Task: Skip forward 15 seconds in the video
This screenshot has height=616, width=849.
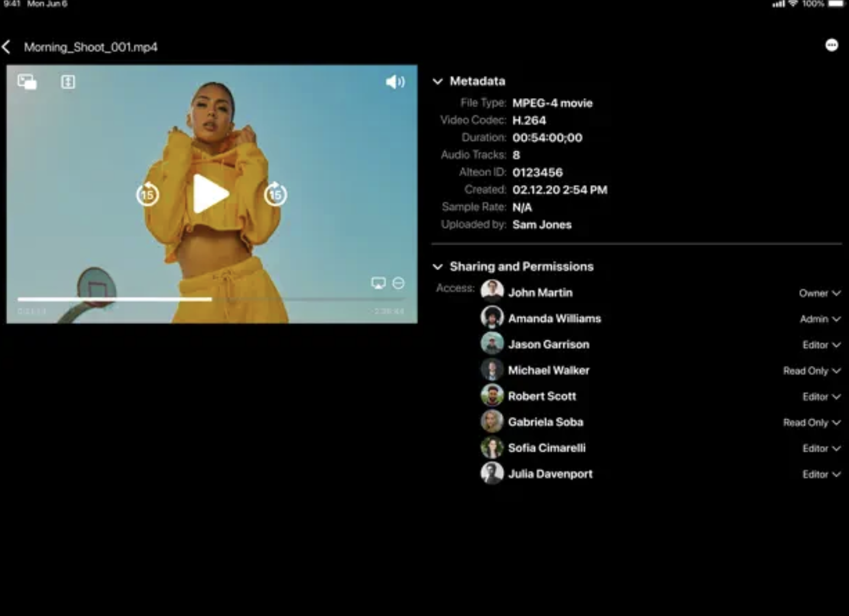Action: (x=275, y=194)
